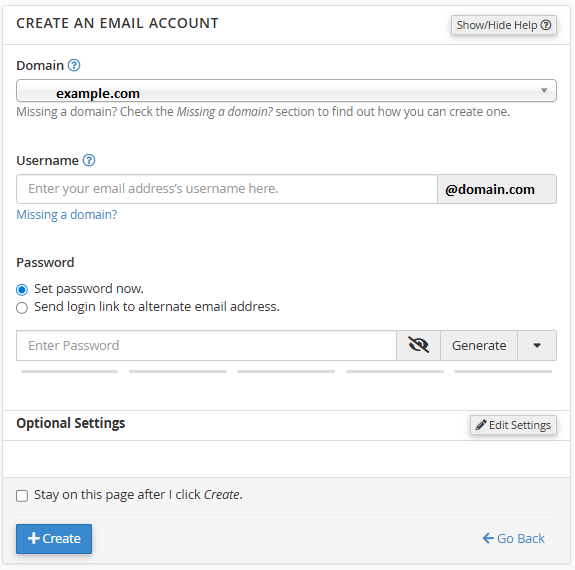Check Stay on this page after Create
The width and height of the screenshot is (575, 570).
pos(22,496)
